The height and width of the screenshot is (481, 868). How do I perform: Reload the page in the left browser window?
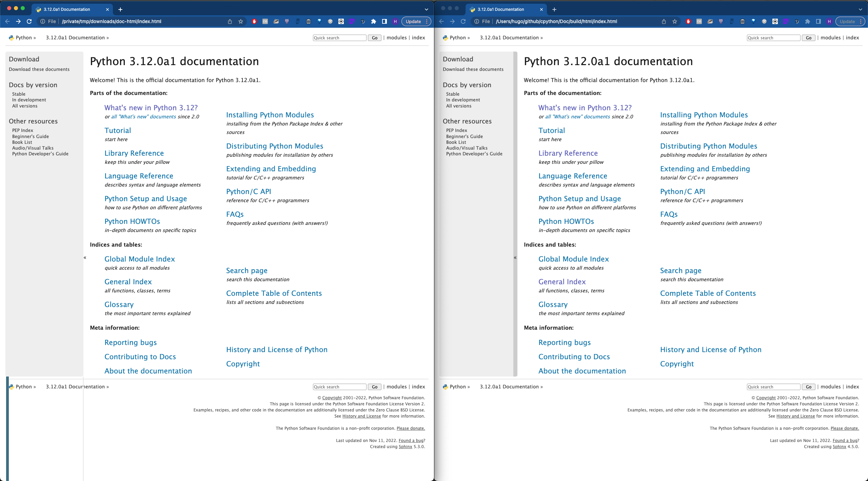pos(29,21)
